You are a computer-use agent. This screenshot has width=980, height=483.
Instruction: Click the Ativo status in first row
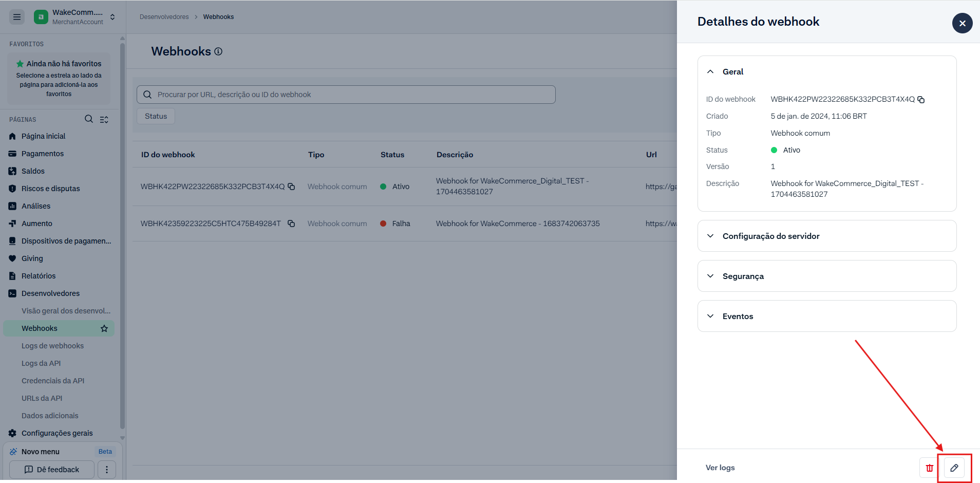click(x=394, y=187)
